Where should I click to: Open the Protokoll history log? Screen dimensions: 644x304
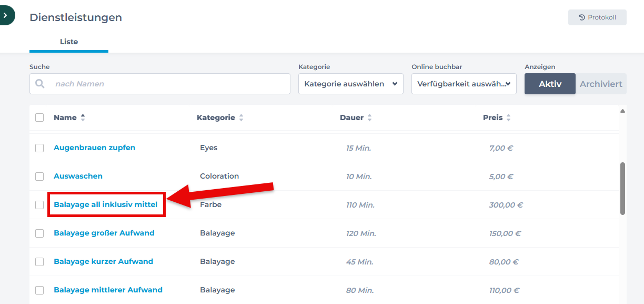pyautogui.click(x=597, y=17)
